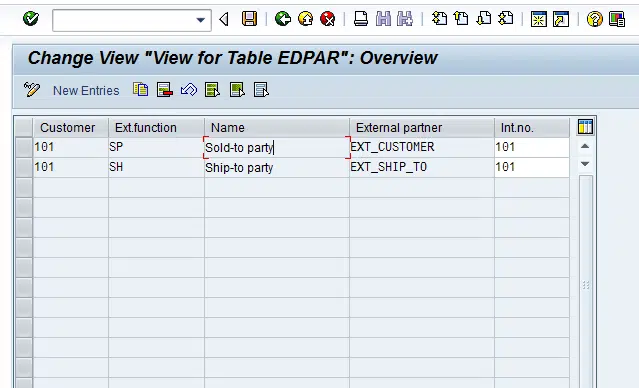Open the command field dropdown arrow
This screenshot has height=388, width=639.
click(200, 20)
